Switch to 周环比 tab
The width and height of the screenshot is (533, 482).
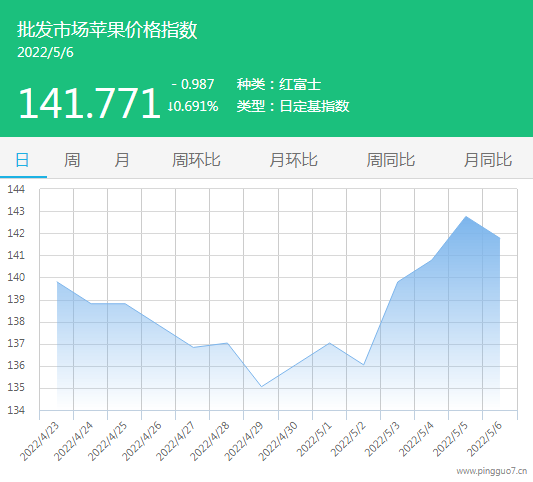tap(196, 160)
